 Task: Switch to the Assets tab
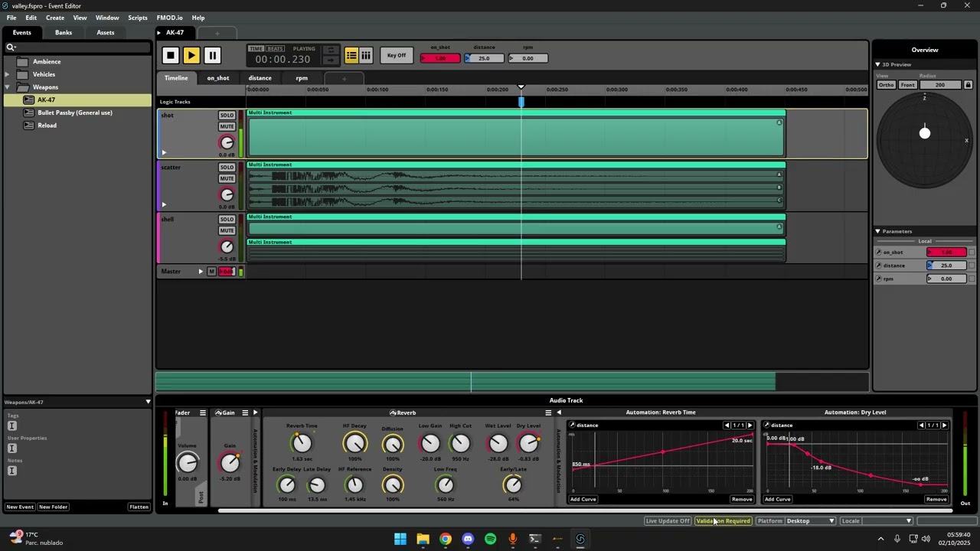(x=106, y=33)
